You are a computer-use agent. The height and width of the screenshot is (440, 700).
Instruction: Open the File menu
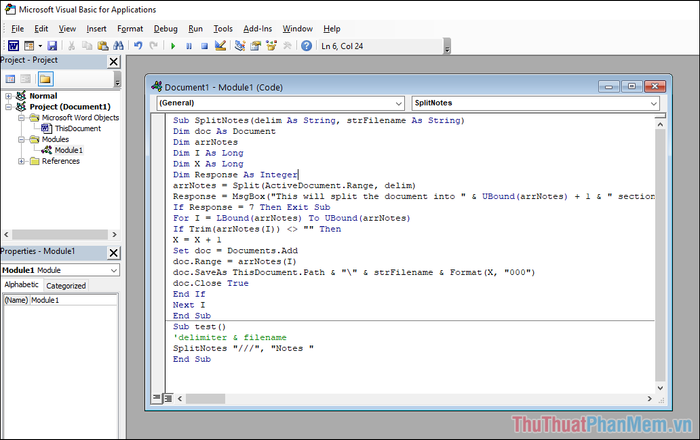[x=17, y=29]
